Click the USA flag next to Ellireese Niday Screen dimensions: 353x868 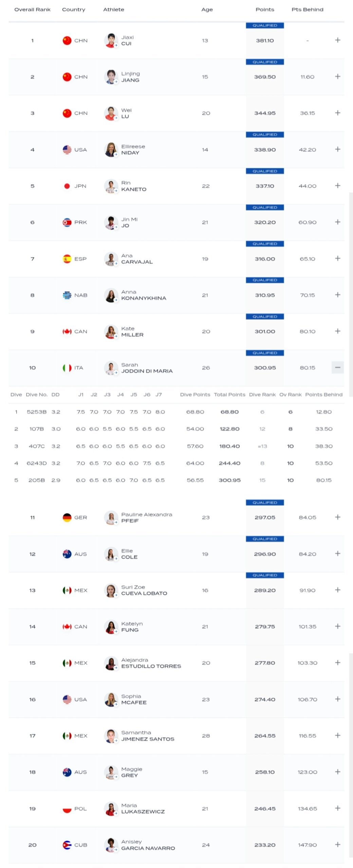tap(67, 150)
